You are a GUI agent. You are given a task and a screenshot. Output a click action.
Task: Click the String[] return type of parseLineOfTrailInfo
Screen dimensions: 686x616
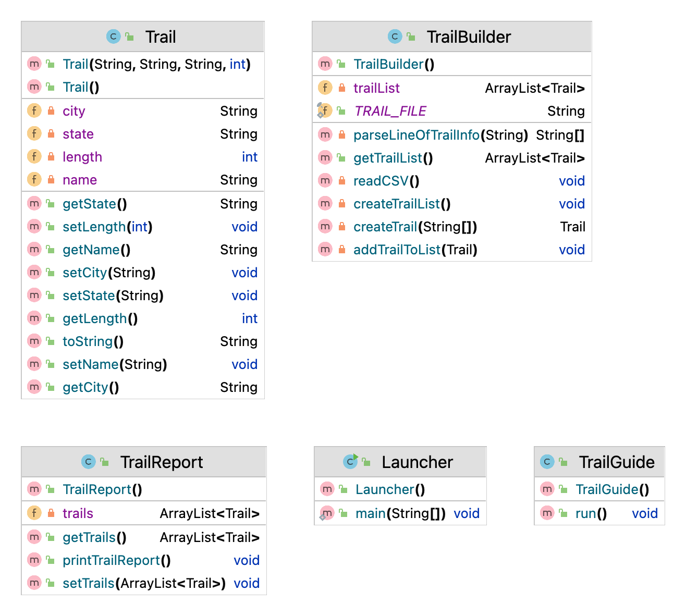click(560, 135)
